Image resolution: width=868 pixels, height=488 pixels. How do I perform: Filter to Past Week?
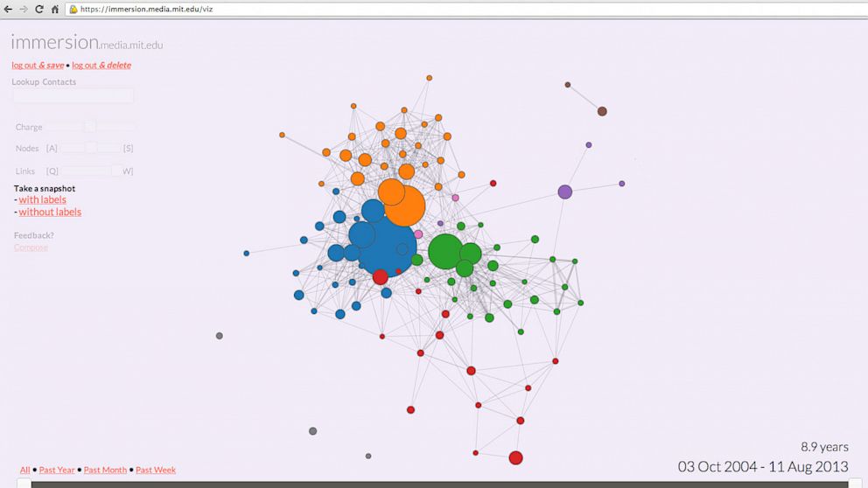coord(156,470)
